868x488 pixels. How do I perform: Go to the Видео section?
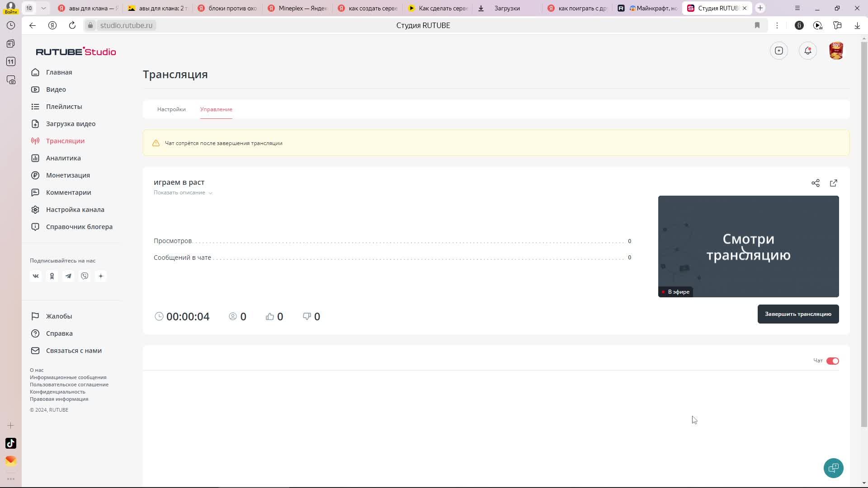tap(56, 89)
